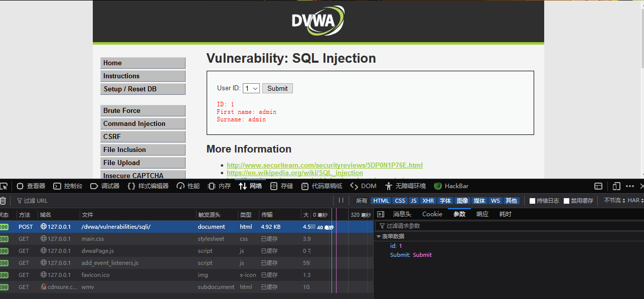
Task: Enable the 持续日志 checkbox
Action: [x=533, y=201]
